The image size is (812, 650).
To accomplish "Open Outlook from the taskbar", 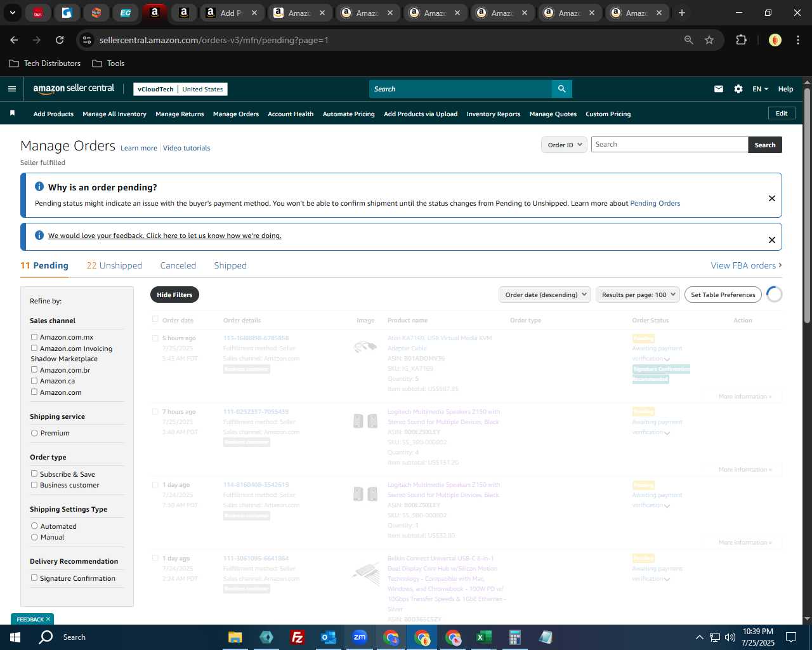I will coord(328,637).
